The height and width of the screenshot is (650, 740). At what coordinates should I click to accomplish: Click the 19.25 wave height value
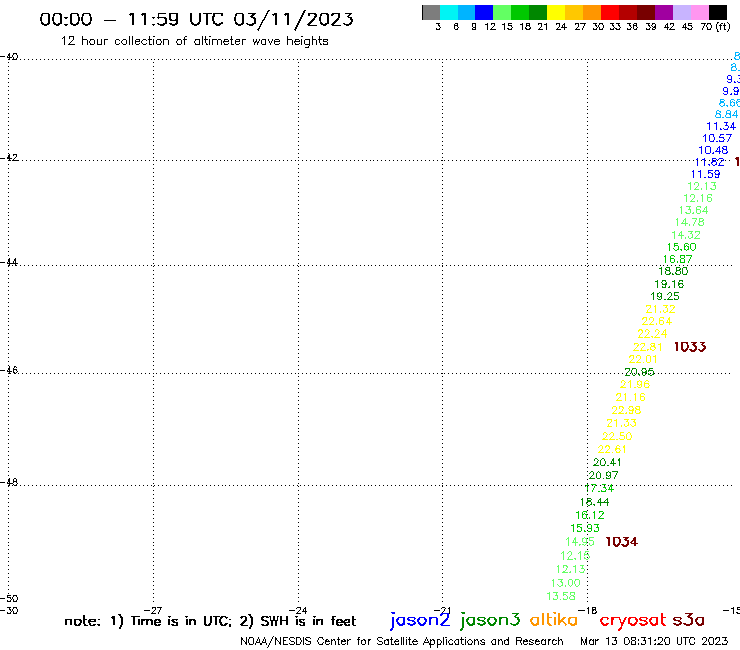coord(665,296)
